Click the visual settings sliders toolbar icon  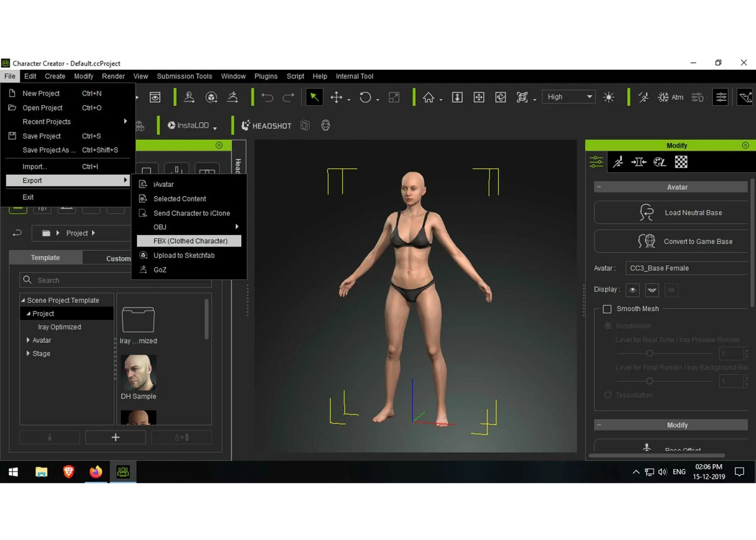pos(721,97)
